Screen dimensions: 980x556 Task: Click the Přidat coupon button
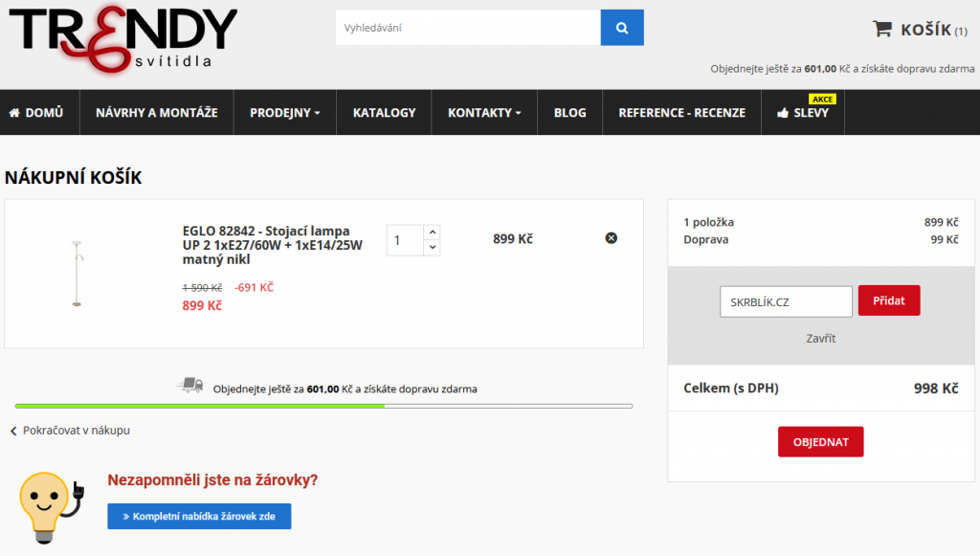[x=889, y=300]
